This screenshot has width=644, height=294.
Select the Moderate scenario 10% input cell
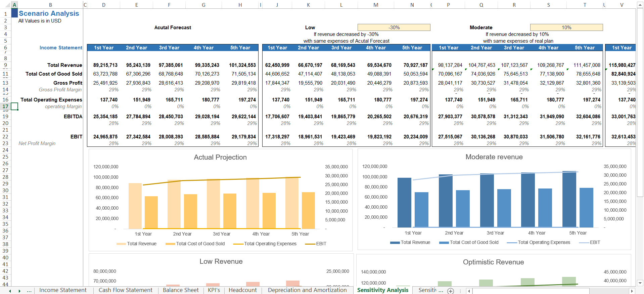566,28
